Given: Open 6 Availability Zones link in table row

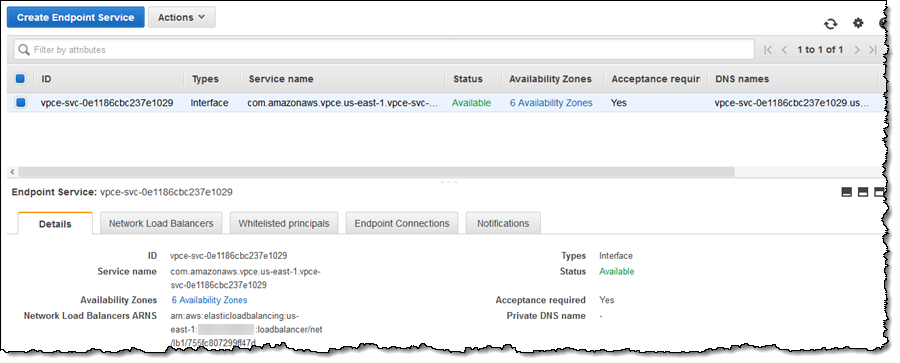Looking at the screenshot, I should point(551,103).
